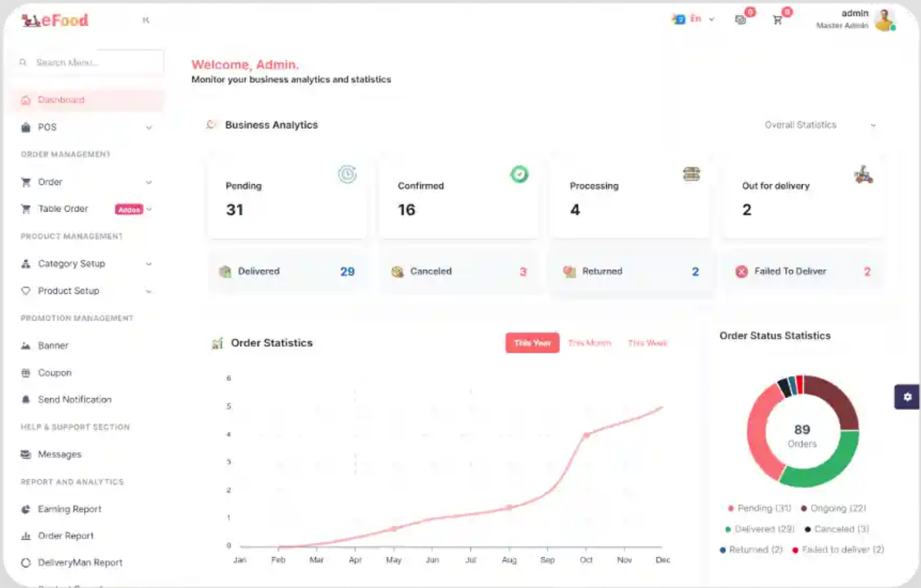The width and height of the screenshot is (921, 588).
Task: Switch to This Week tab
Action: coord(648,343)
